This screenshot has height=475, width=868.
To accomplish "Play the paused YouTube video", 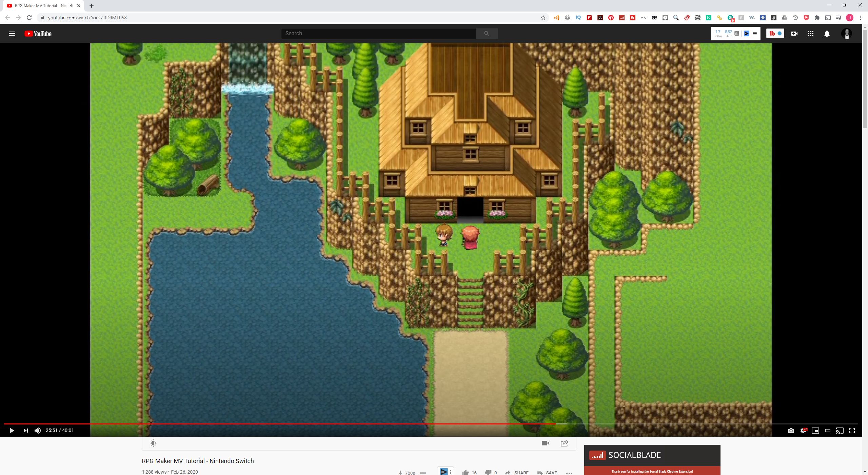I will tap(12, 431).
